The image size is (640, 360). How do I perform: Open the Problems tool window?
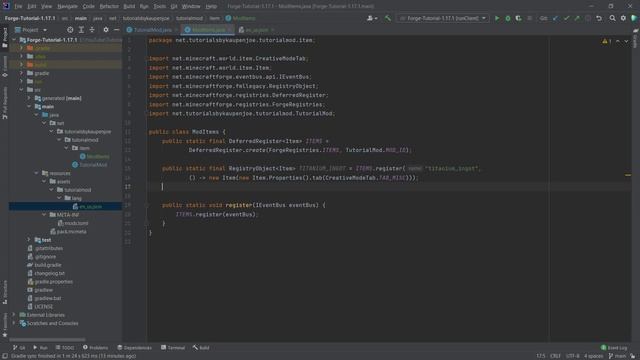tap(96, 348)
